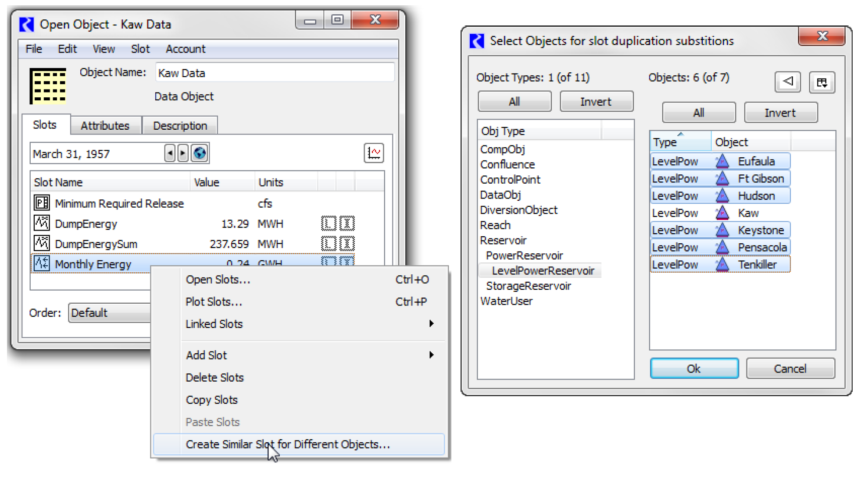Click the Eufaula reservoir icon

[722, 161]
